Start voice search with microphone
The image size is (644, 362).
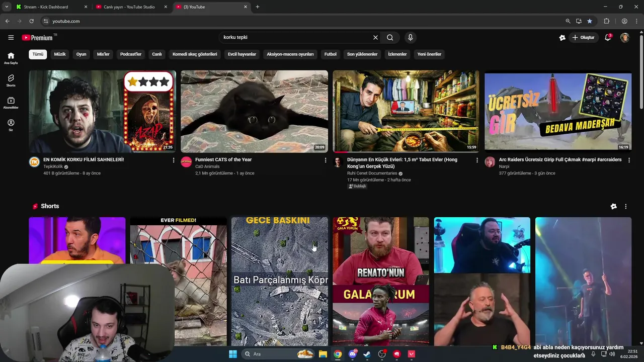[411, 37]
